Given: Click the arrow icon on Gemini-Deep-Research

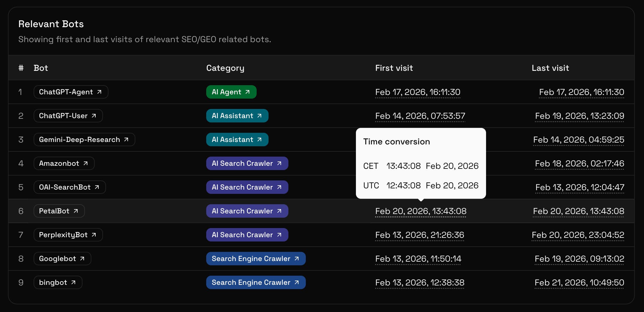Looking at the screenshot, I should click(x=126, y=140).
